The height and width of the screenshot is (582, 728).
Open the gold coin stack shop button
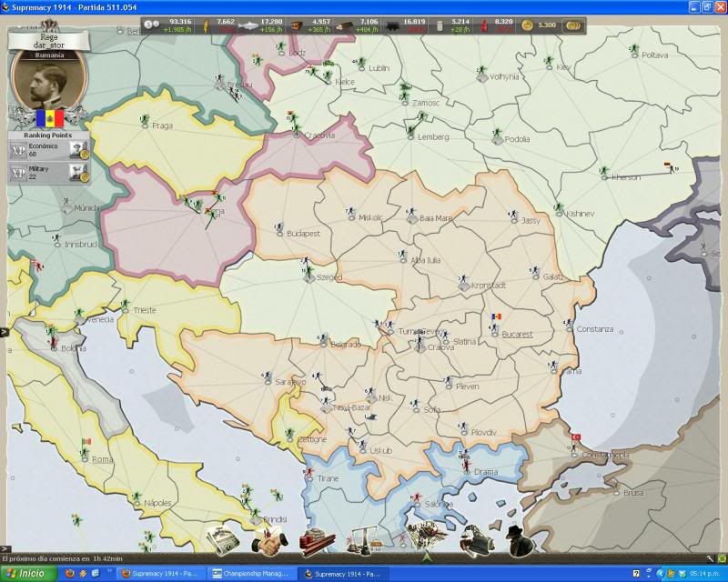tap(573, 25)
